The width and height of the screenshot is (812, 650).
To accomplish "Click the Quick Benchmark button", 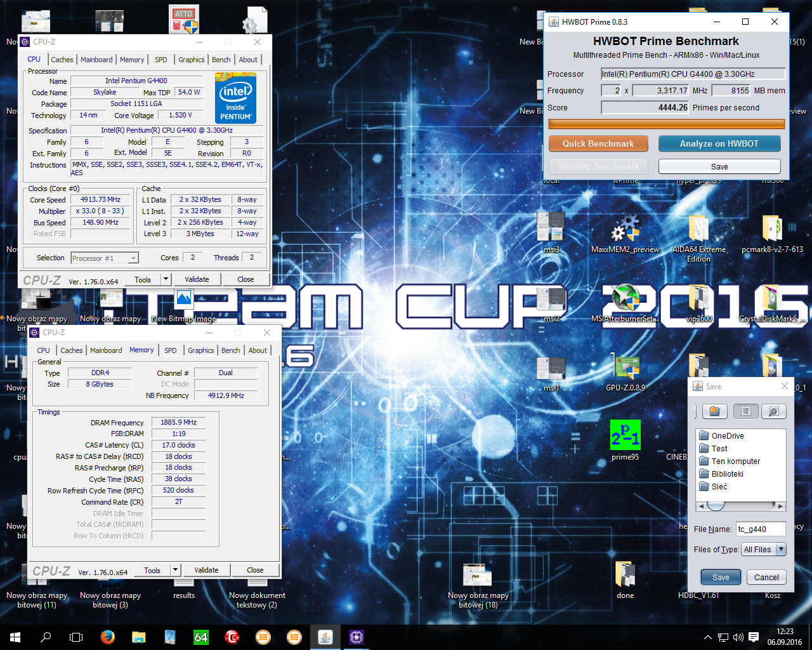I will click(x=598, y=143).
